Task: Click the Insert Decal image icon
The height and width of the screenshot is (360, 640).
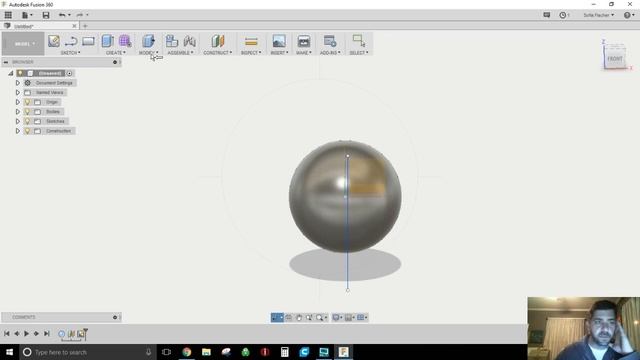Action: (x=279, y=41)
